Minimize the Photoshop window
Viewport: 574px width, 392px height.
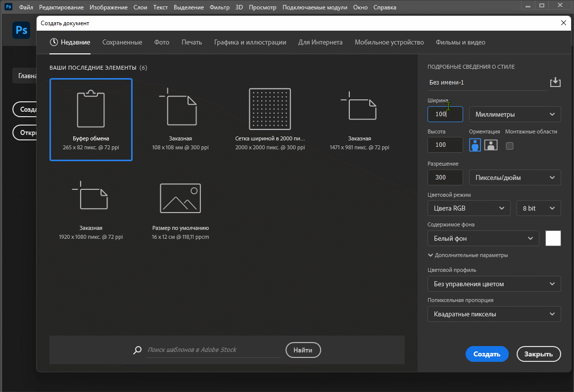(x=528, y=6)
